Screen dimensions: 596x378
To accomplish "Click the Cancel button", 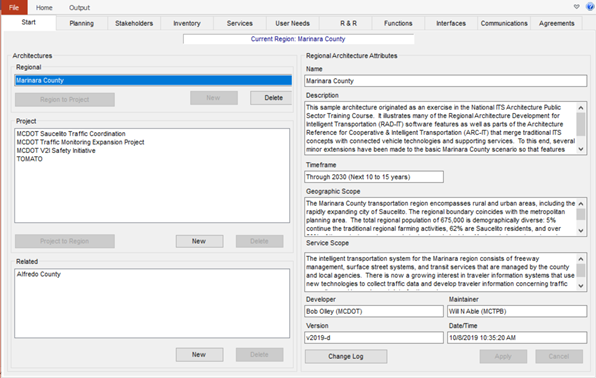I will 559,356.
